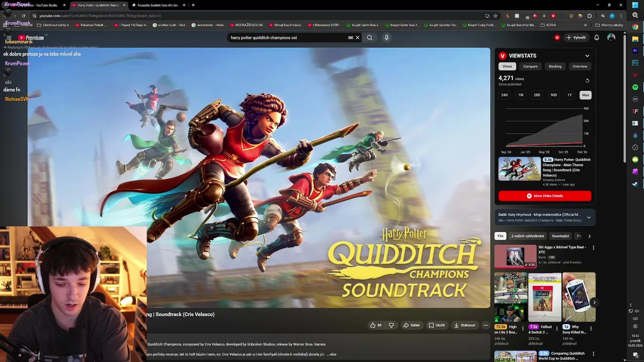The height and width of the screenshot is (362, 644).
Task: Select the ViewStats Views tab
Action: coord(507,66)
